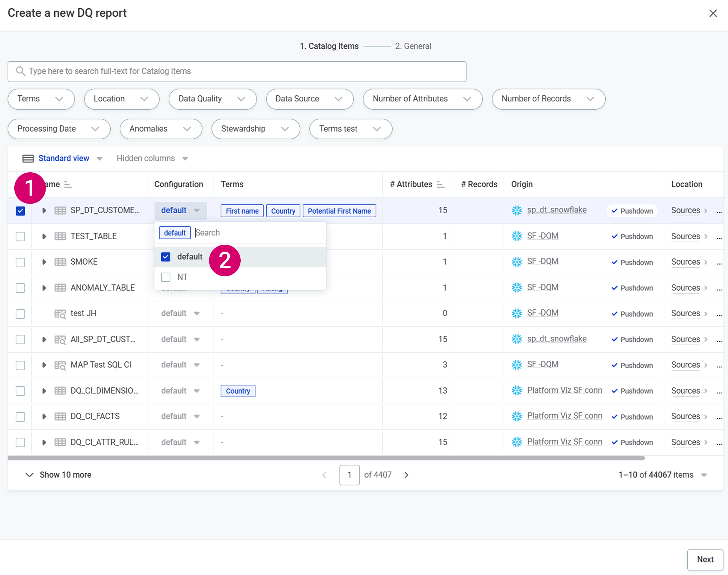Click the table icon next to TEST_TABLE
Viewport: 728px width, 575px height.
click(60, 236)
